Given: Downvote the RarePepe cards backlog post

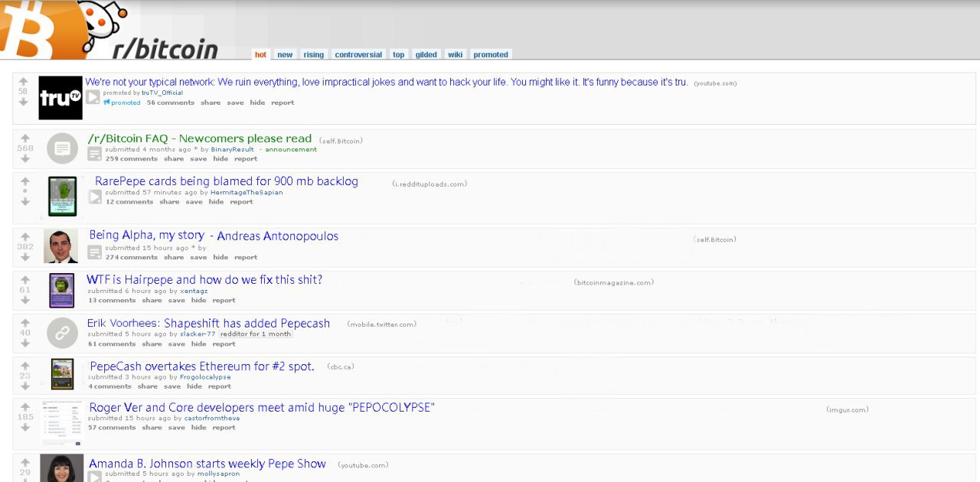Looking at the screenshot, I should 24,202.
